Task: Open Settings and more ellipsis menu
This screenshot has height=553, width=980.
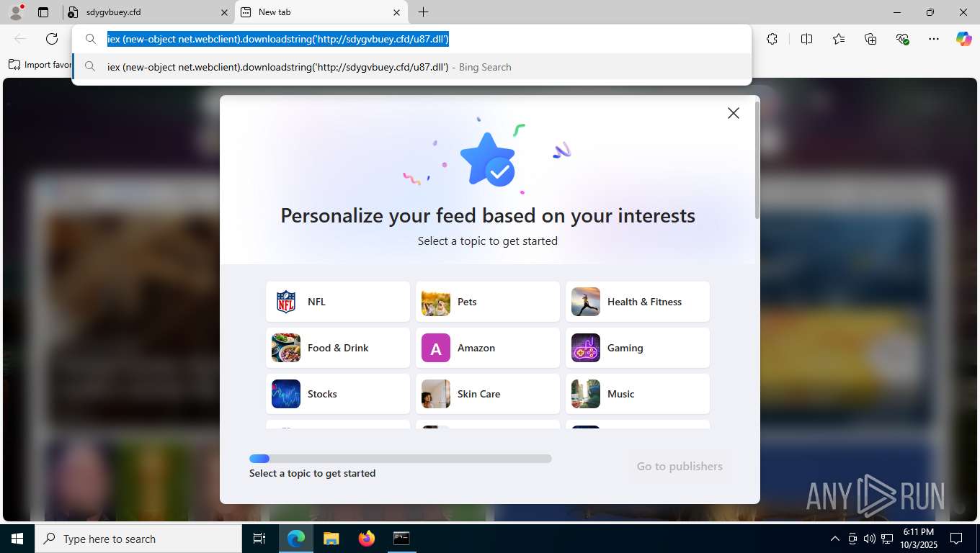Action: [x=934, y=39]
